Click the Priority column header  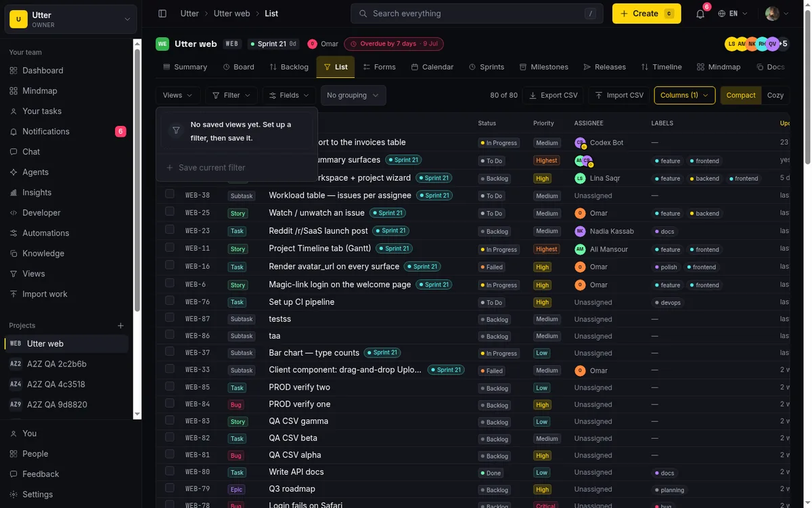pos(543,123)
